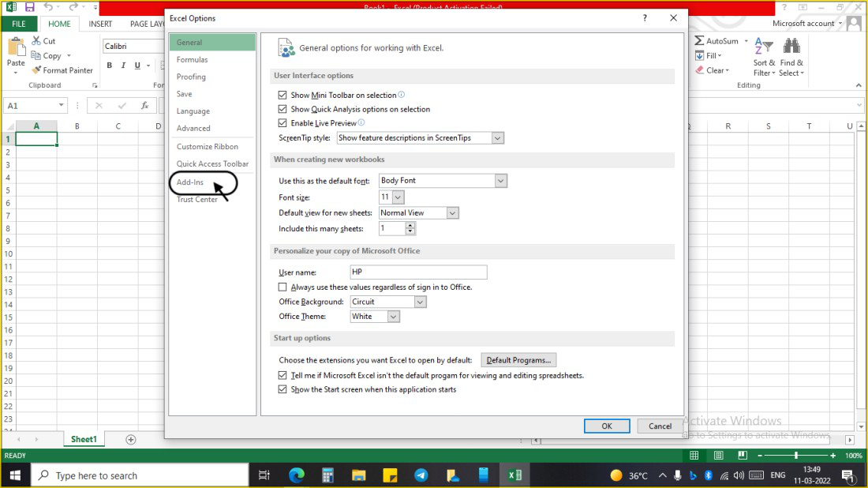The image size is (868, 488).
Task: Toggle Italic formatting in ribbon
Action: [x=123, y=66]
